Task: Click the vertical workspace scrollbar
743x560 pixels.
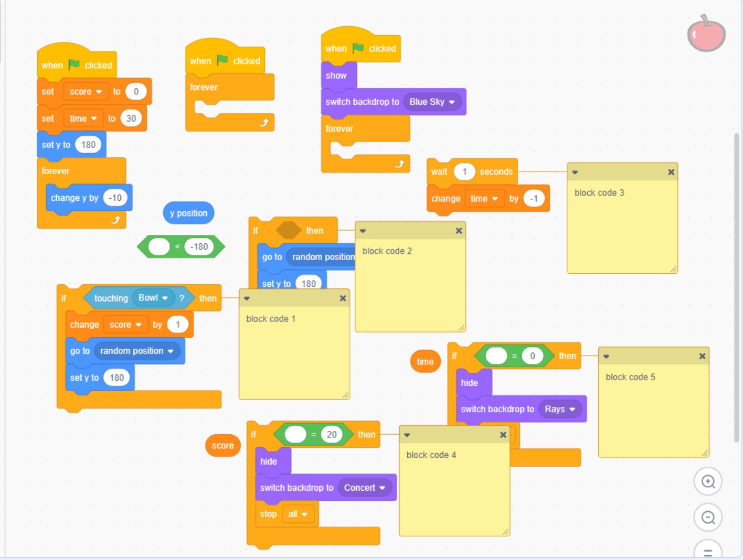Action: (737, 288)
